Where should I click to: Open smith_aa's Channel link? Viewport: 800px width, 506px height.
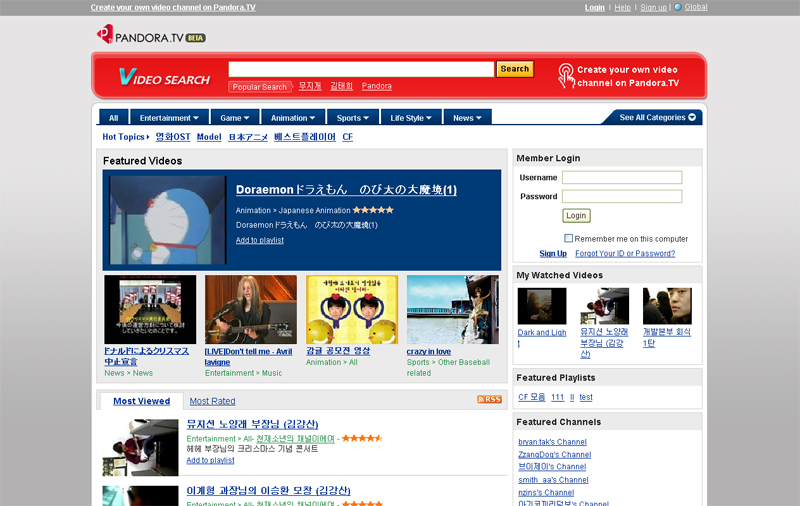[x=553, y=480]
